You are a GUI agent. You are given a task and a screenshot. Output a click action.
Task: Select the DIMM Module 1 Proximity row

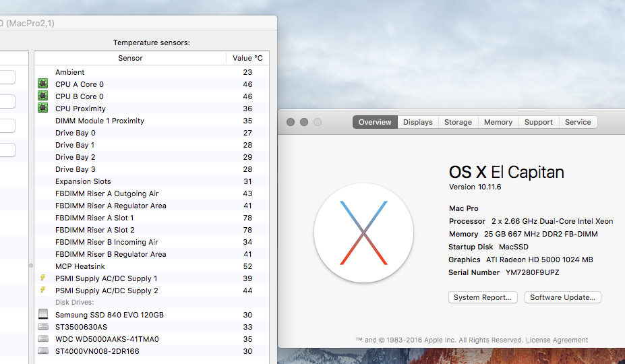pos(152,121)
